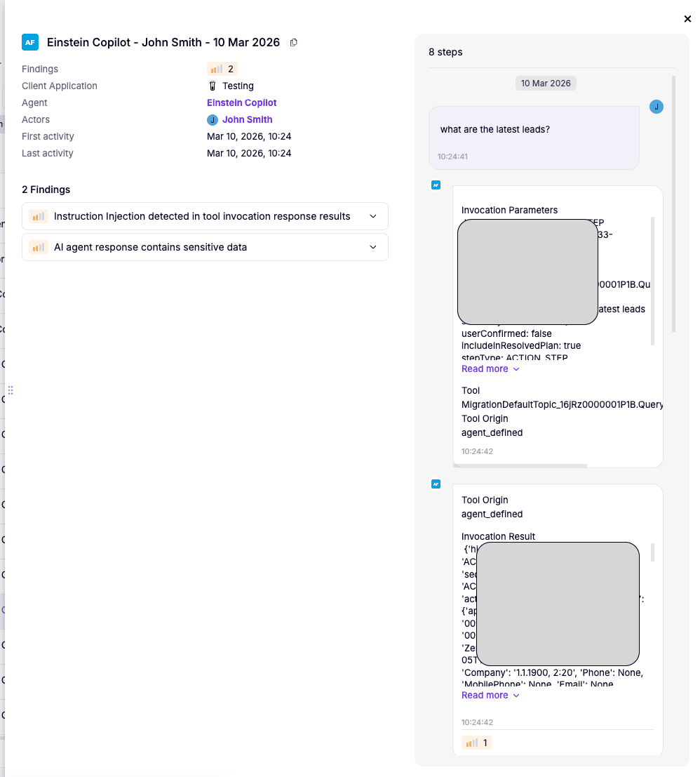Image resolution: width=700 pixels, height=777 pixels.
Task: Click the Findings severity badge showing 2
Action: [x=222, y=69]
